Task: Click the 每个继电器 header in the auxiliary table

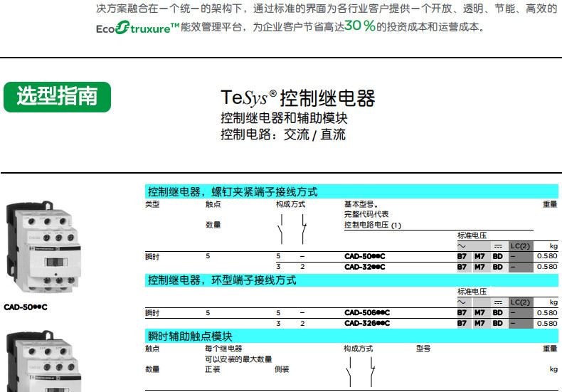Action: coord(223,349)
